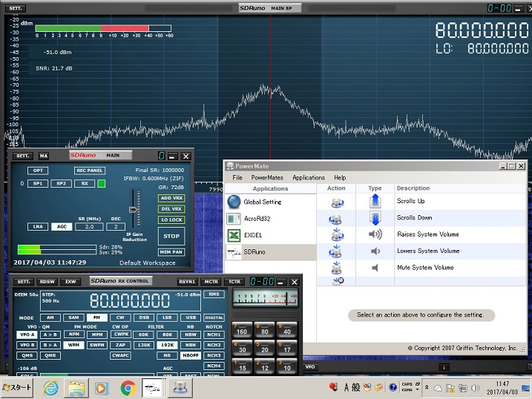Open the PowerMates menu

coord(267,178)
